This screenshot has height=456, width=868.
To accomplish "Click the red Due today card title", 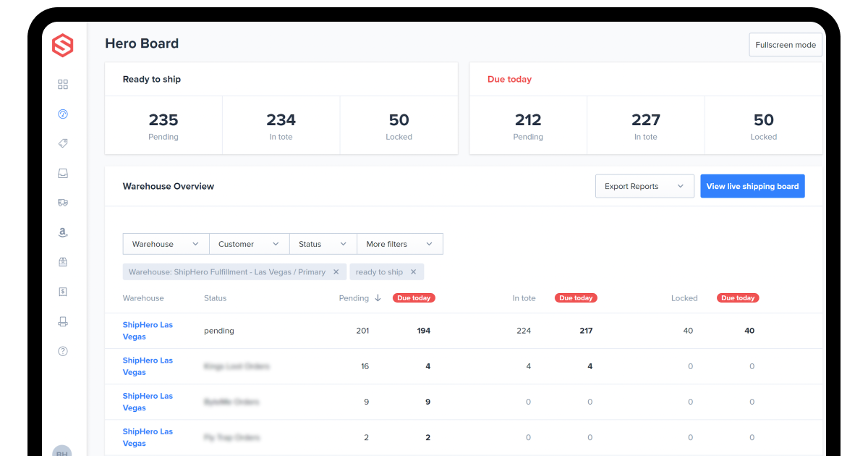I will pos(509,80).
